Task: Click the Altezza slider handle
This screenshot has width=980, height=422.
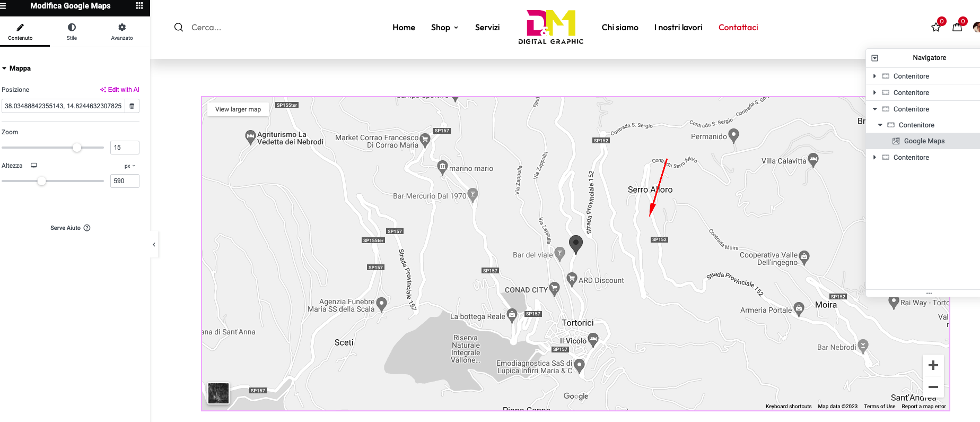Action: 42,181
